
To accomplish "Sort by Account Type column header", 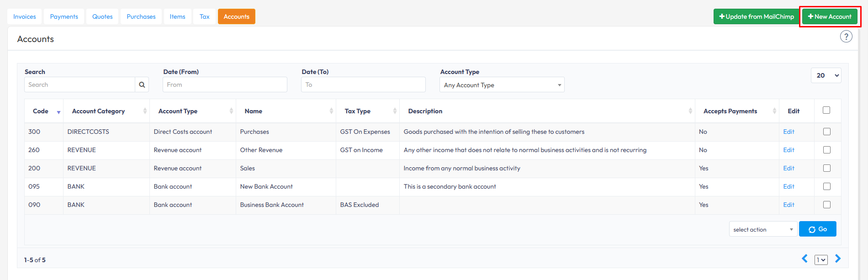I will [x=193, y=111].
